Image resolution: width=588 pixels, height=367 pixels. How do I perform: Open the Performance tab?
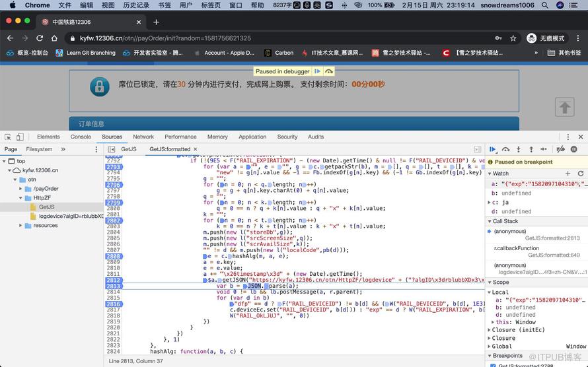tap(180, 137)
